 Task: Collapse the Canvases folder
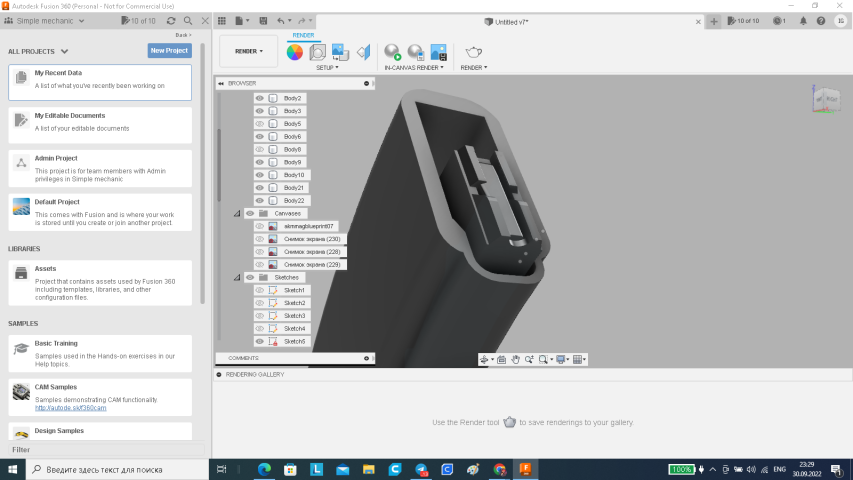coord(237,214)
